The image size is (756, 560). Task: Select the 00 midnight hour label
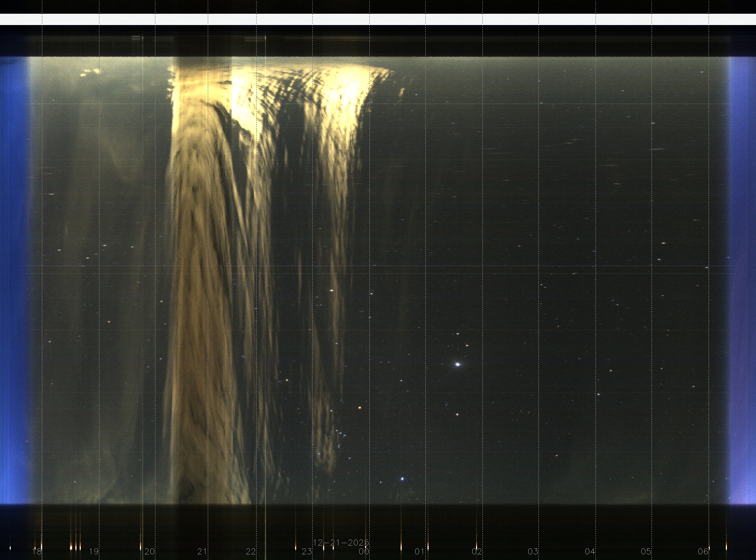364,552
